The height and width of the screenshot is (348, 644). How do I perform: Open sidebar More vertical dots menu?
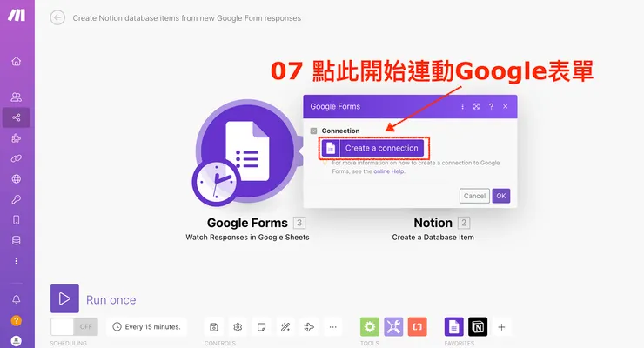16,261
